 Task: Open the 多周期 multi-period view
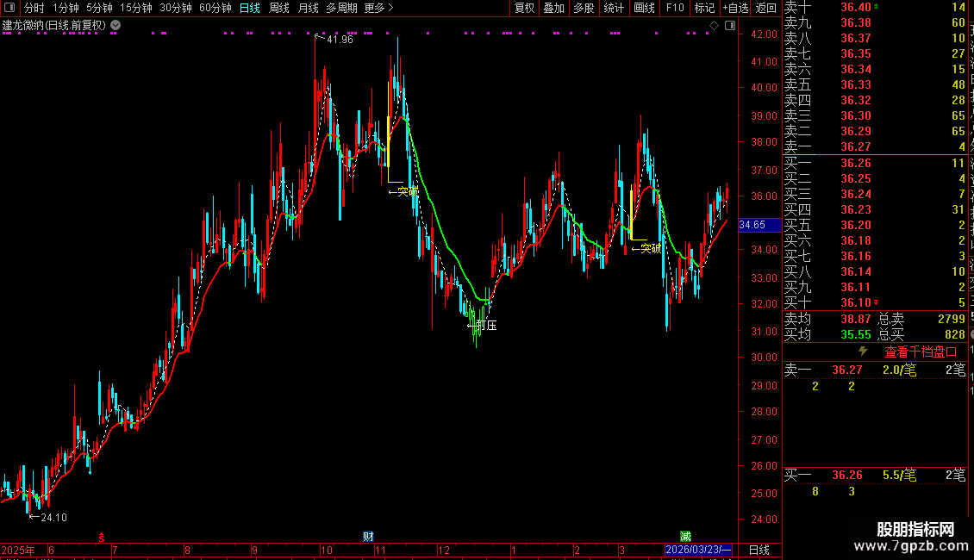[341, 8]
